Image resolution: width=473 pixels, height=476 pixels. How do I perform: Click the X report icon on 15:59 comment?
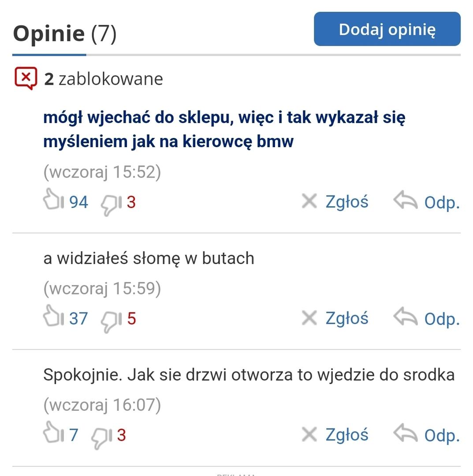click(x=309, y=318)
